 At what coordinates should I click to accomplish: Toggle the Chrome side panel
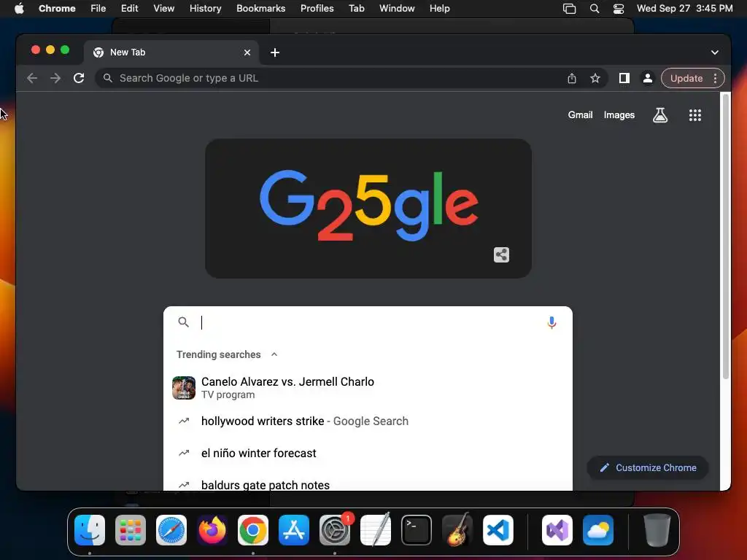[624, 78]
